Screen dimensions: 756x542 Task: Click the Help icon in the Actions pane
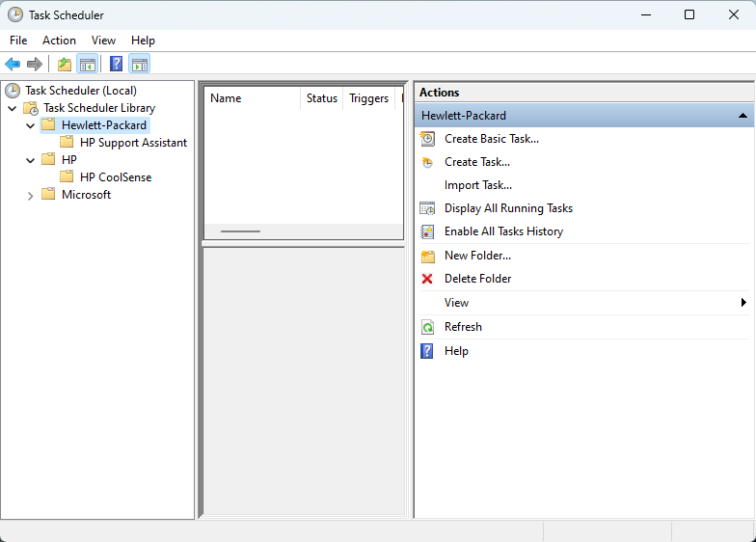[427, 351]
